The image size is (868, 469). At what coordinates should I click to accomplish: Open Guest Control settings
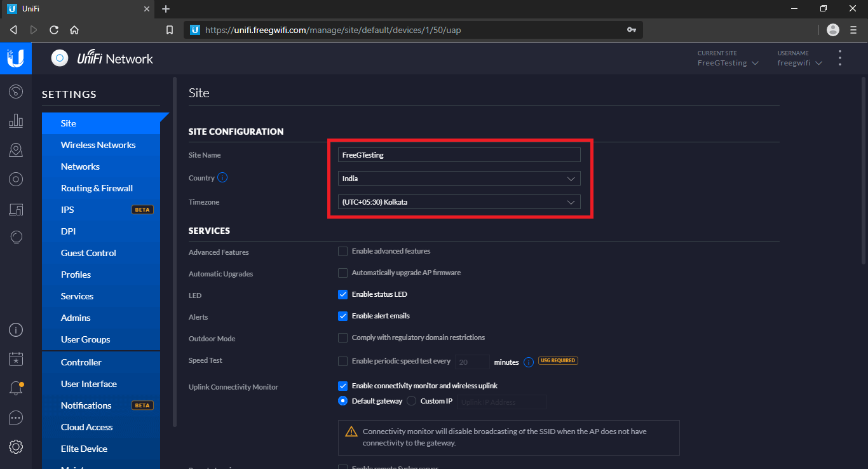pos(101,253)
